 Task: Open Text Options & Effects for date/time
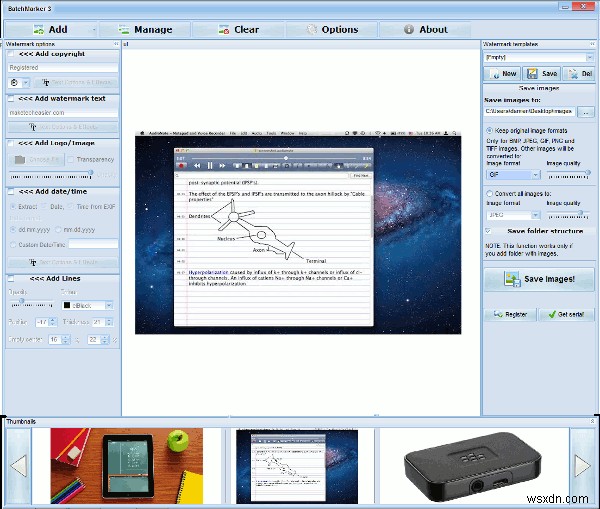click(x=63, y=262)
